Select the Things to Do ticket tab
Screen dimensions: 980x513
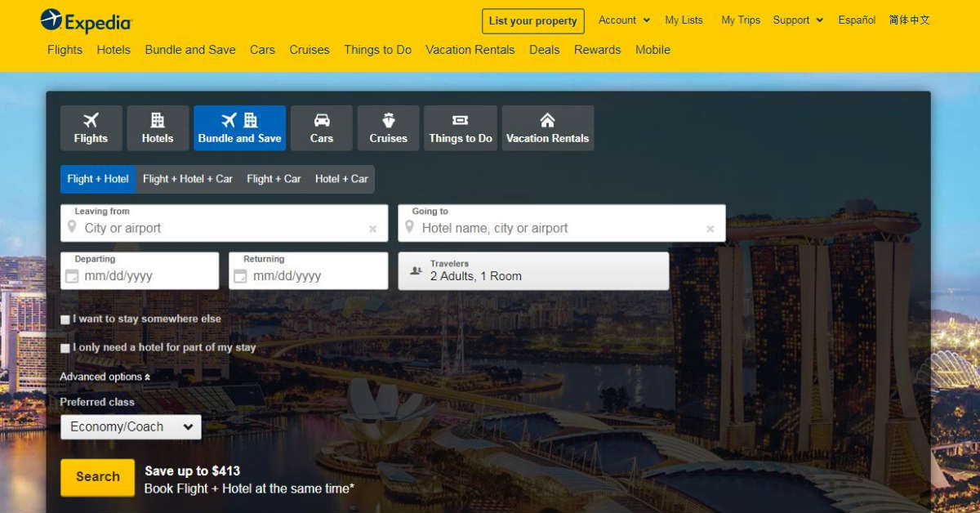click(x=461, y=128)
